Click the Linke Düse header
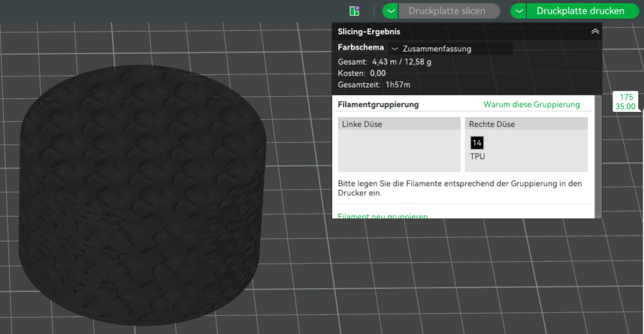This screenshot has height=334, width=644. [399, 124]
